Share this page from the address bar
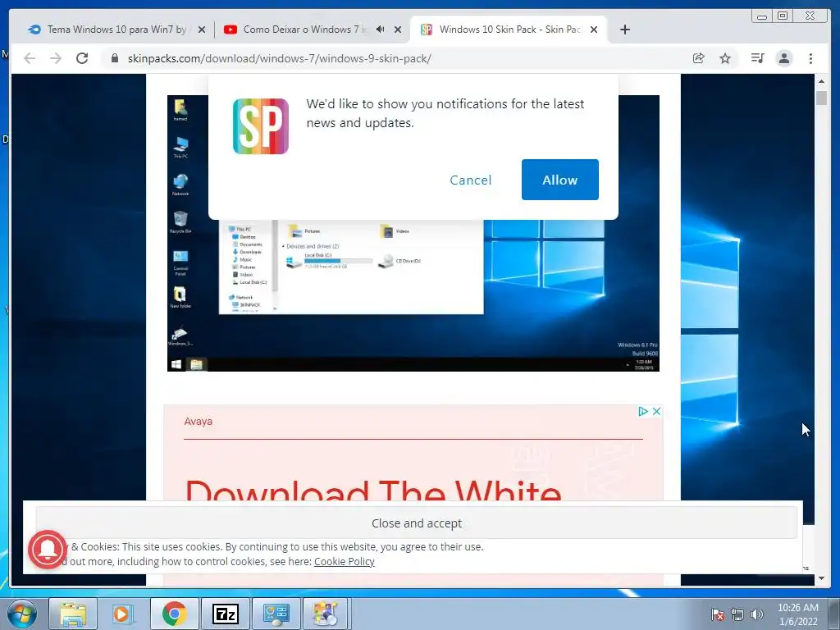The image size is (840, 630). click(699, 58)
